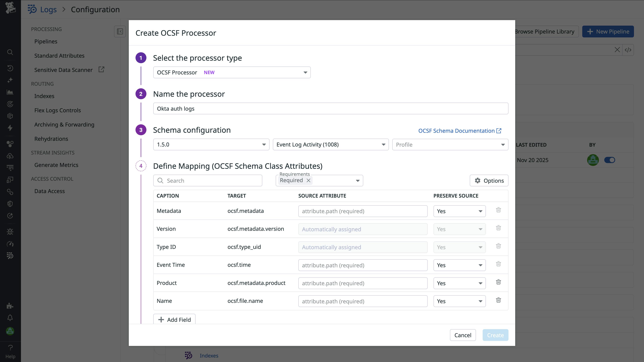The height and width of the screenshot is (362, 644).
Task: Expand the Event Log Activity (1008) dropdown
Action: (x=330, y=144)
